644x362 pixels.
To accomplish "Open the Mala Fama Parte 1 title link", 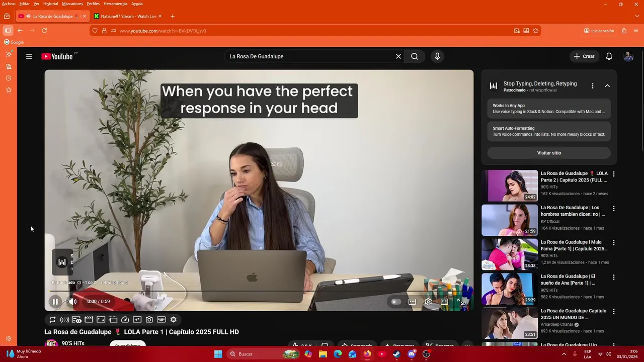I will point(574,245).
